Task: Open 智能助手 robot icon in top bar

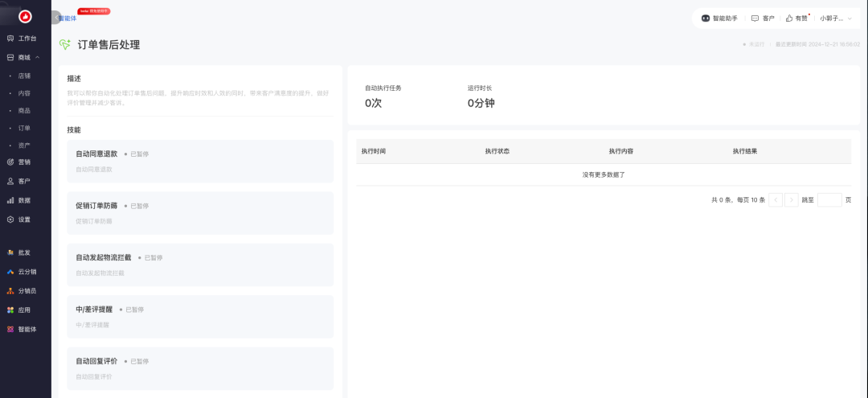Action: [706, 18]
